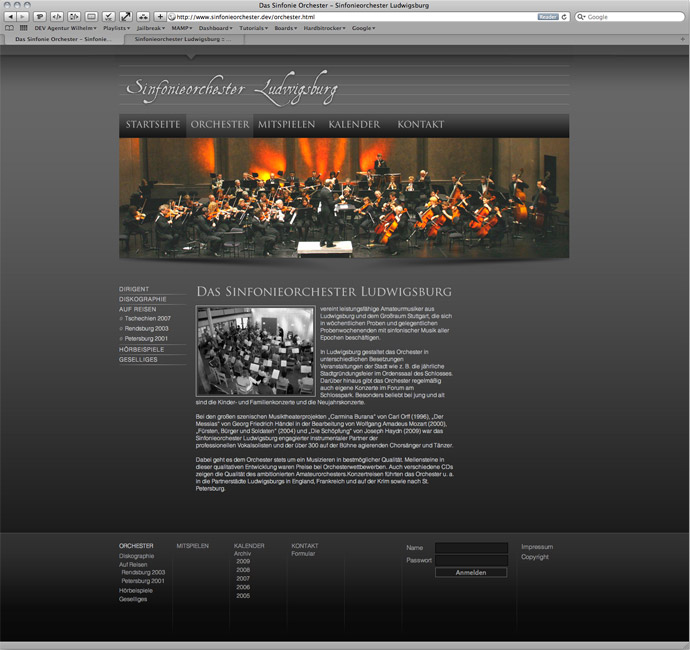This screenshot has width=690, height=650.
Task: Open Rendsburg 2003 sidebar entry
Action: 146,329
